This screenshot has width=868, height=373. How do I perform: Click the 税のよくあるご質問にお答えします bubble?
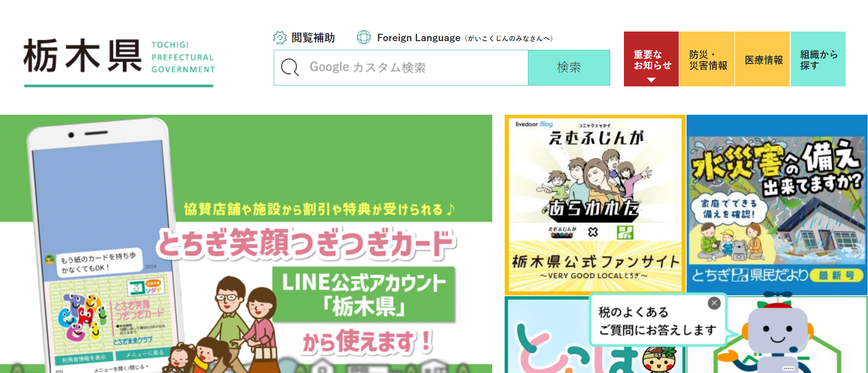pos(657,321)
